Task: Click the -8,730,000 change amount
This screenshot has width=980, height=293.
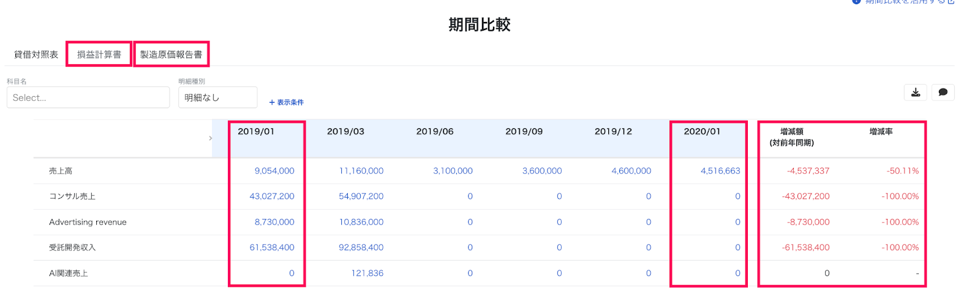Action: click(808, 222)
